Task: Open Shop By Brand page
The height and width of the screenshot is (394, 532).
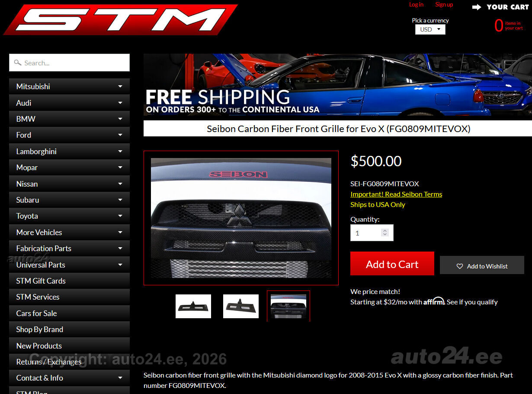Action: (69, 329)
